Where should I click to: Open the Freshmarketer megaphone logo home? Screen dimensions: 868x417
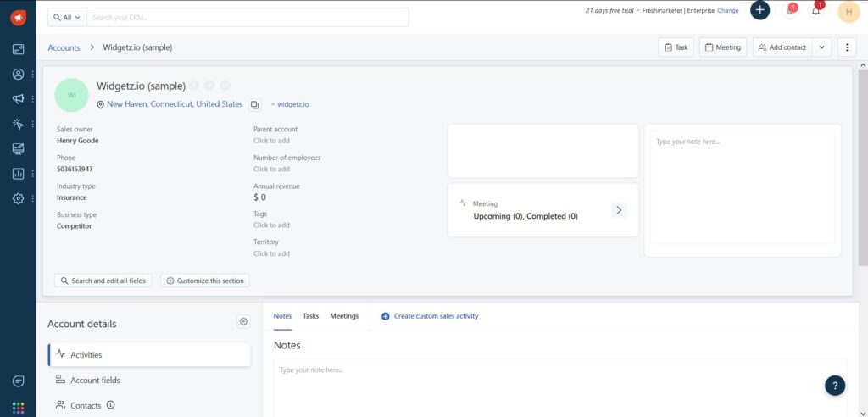(18, 18)
